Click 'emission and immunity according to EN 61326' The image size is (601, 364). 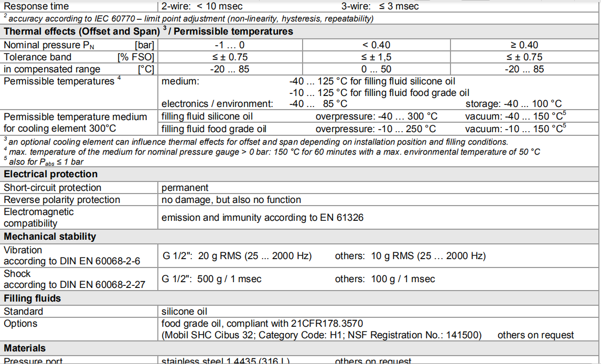point(262,218)
